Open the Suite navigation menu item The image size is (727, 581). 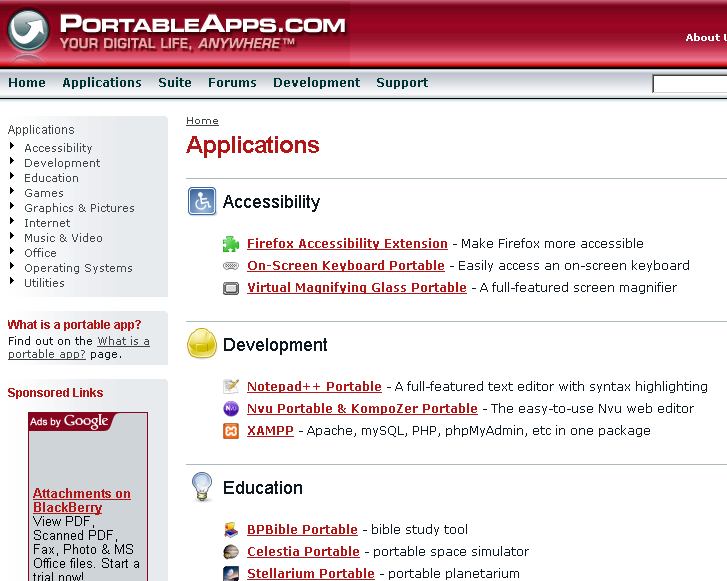[x=175, y=83]
